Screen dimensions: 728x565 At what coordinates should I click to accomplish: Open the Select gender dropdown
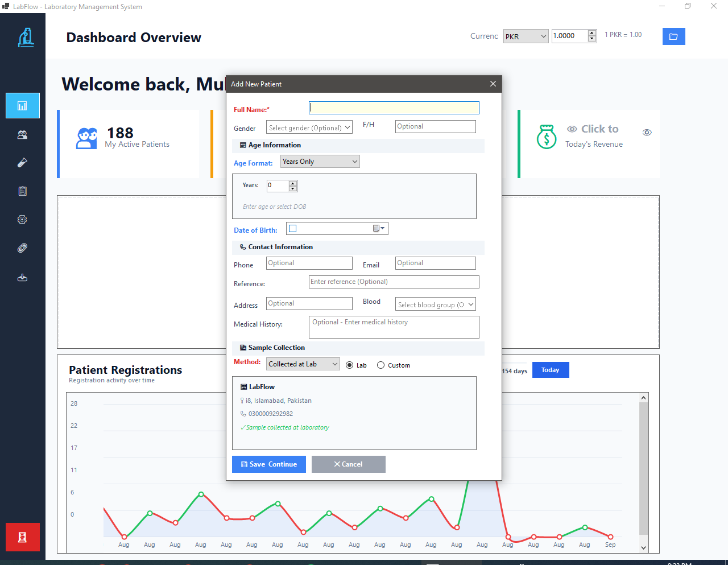click(x=309, y=127)
